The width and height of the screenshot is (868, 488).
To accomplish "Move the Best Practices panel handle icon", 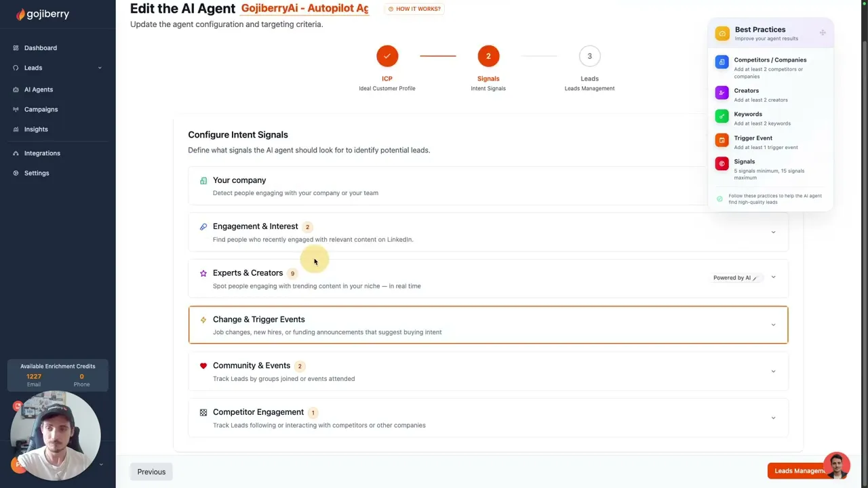I will click(x=823, y=33).
